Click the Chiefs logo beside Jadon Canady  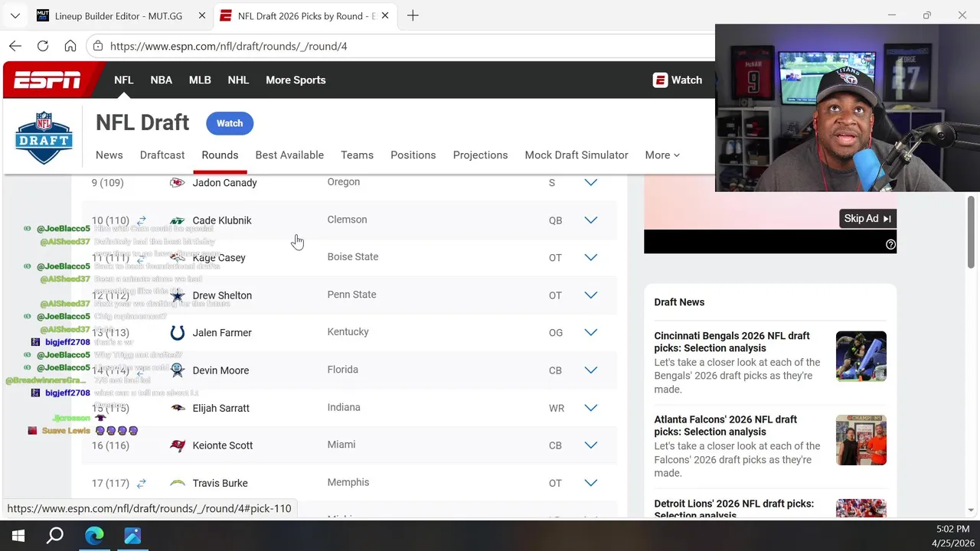(x=177, y=183)
